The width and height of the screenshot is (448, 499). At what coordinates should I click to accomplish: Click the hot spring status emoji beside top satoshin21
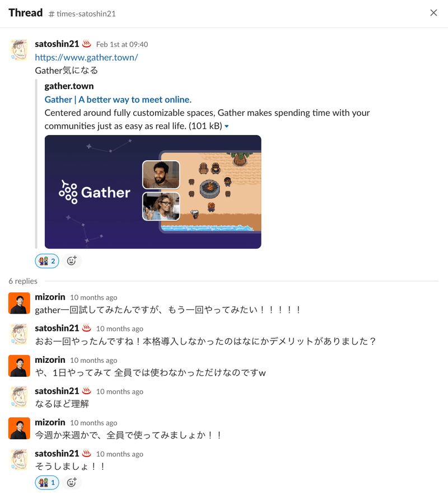[87, 44]
